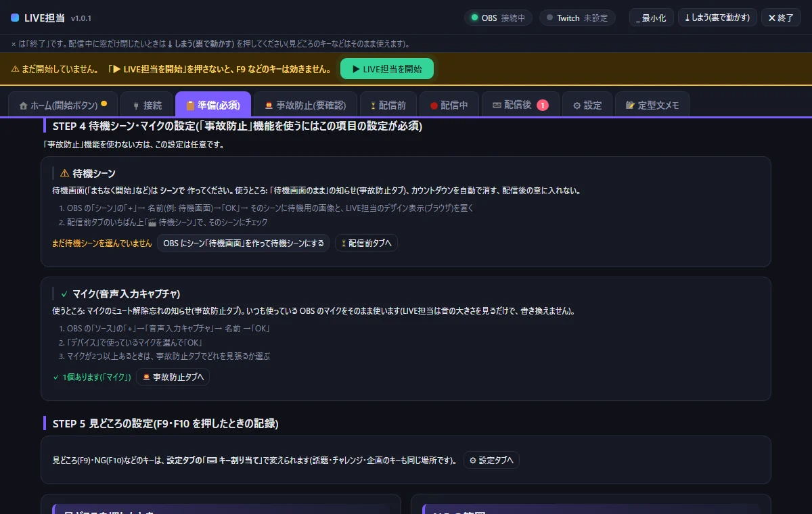Screen dimensions: 812x514
Task: Click the STEP 5 見どころの設定 heading
Action: click(165, 423)
